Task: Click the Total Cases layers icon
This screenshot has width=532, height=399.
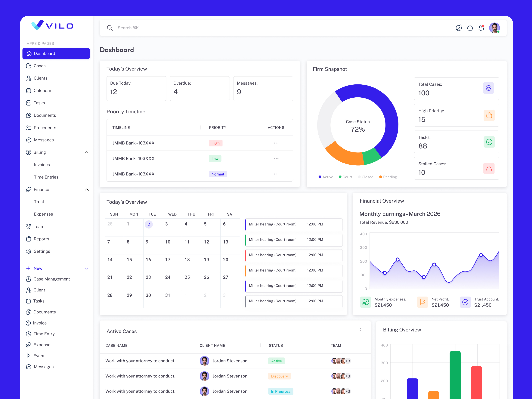Action: [x=488, y=88]
